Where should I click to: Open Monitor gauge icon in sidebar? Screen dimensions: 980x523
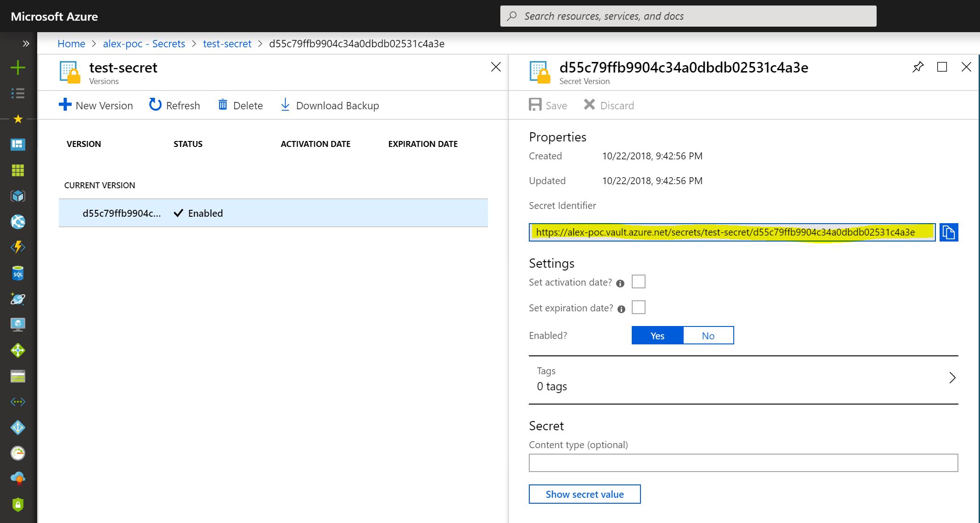coord(18,453)
